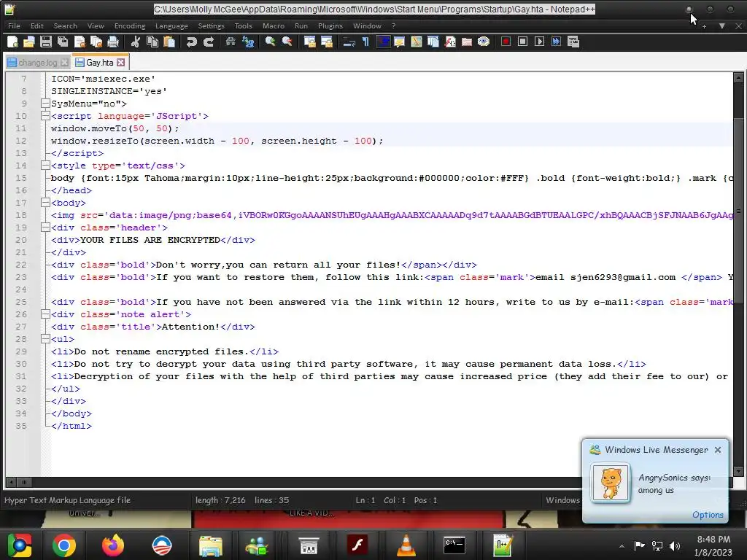Image resolution: width=747 pixels, height=560 pixels.
Task: Open the Encoding menu
Action: point(130,26)
